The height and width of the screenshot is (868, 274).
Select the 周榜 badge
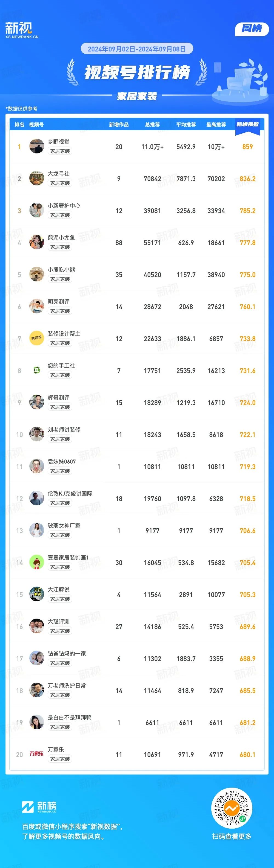click(x=252, y=29)
